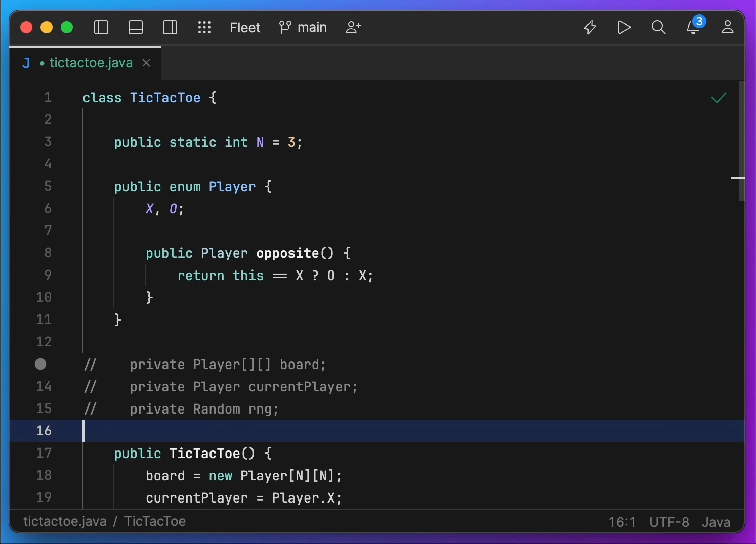756x544 pixels.
Task: Click 'public enum Player' declaration
Action: 185,187
